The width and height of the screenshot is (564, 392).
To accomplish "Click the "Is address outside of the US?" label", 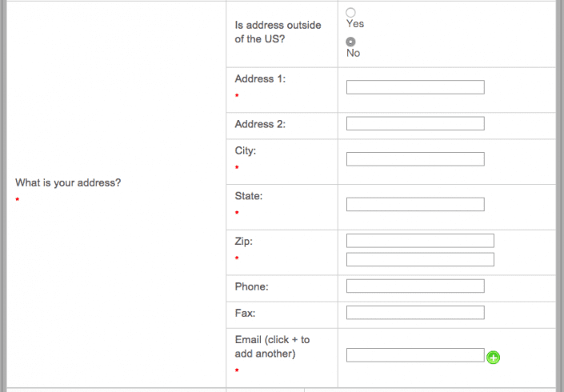I will click(278, 32).
